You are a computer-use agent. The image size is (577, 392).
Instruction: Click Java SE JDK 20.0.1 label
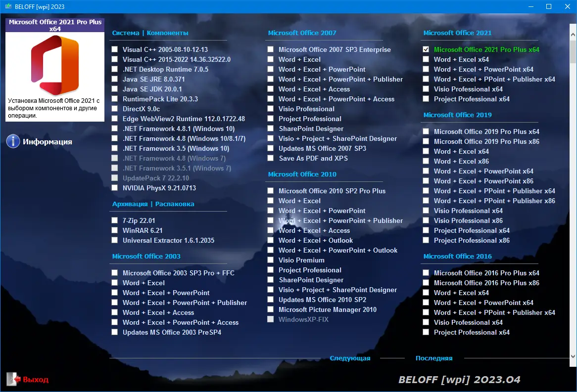[152, 89]
